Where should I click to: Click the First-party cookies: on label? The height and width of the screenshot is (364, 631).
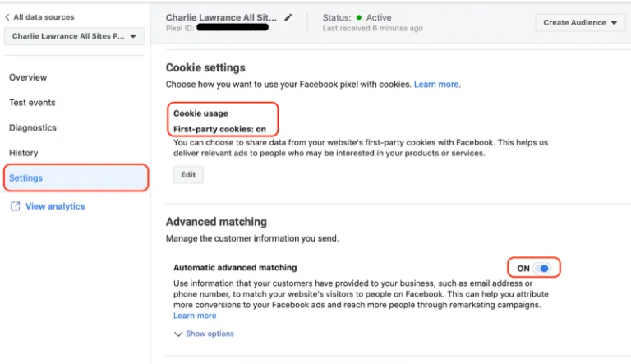(x=219, y=129)
